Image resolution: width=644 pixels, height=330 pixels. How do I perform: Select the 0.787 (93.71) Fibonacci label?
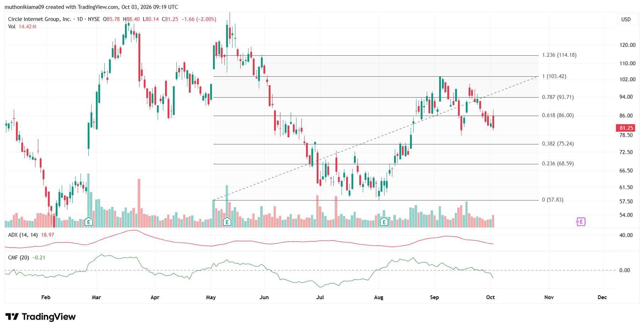pos(558,97)
